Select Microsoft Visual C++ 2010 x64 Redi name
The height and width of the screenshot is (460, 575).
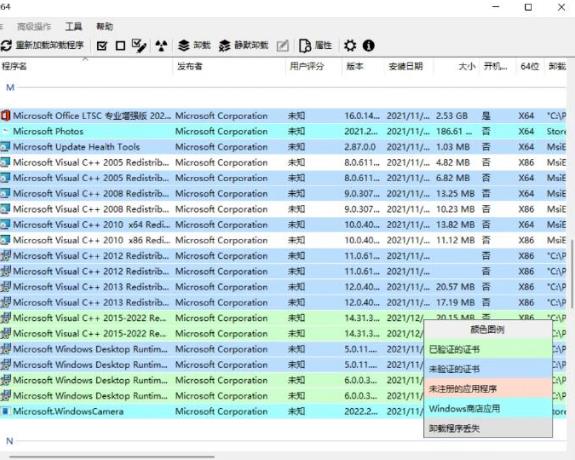tap(92, 224)
